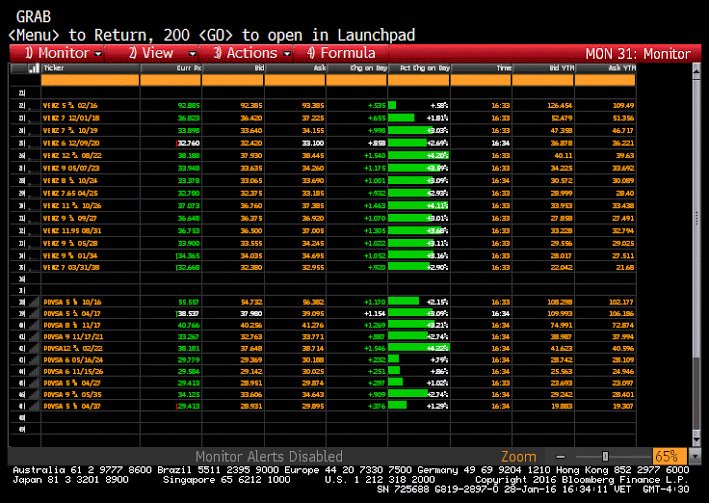
Task: Click the bid value 92.385
Action: pos(251,105)
